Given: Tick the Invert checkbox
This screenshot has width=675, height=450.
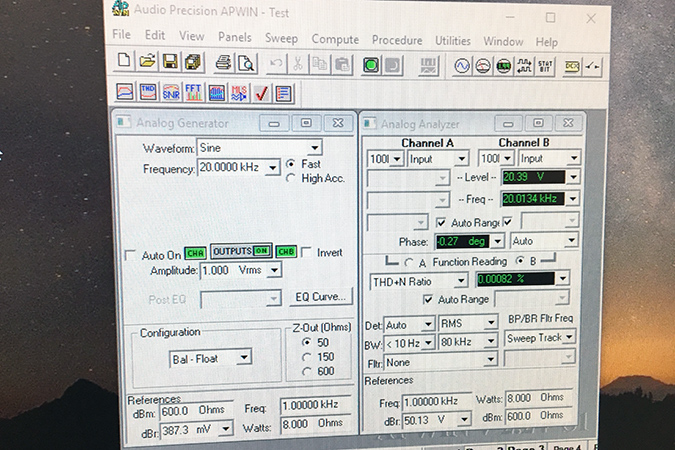Looking at the screenshot, I should tap(307, 253).
